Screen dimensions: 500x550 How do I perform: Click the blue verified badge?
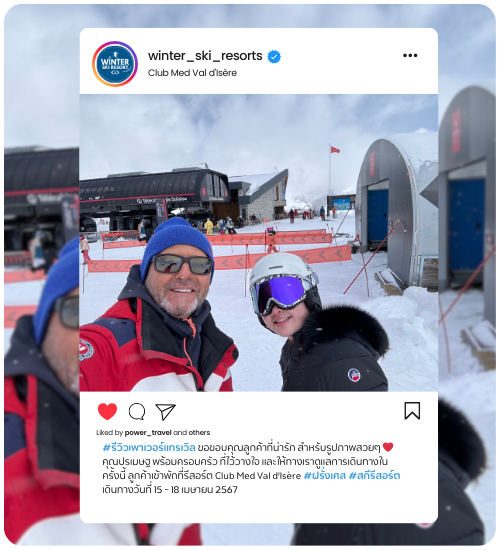[274, 56]
